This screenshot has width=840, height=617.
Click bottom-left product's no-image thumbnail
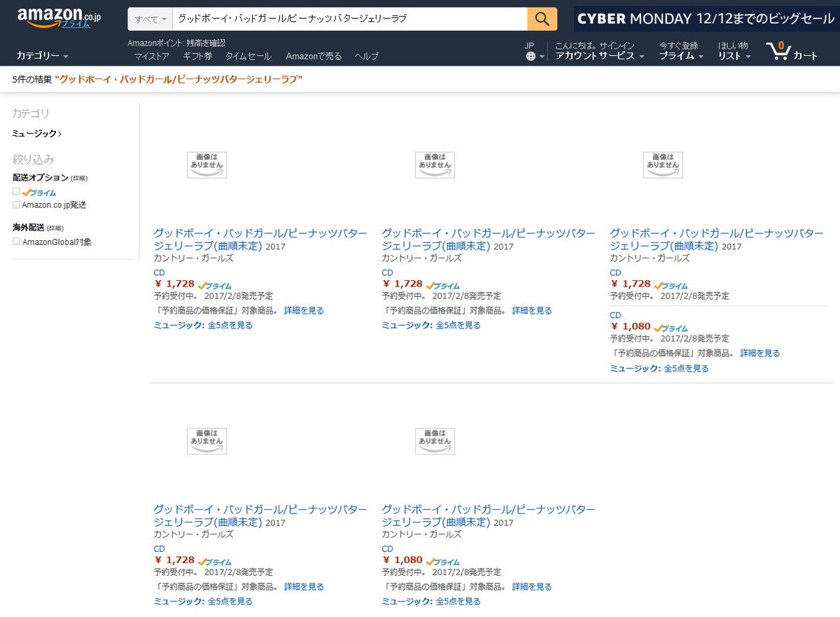[x=206, y=441]
